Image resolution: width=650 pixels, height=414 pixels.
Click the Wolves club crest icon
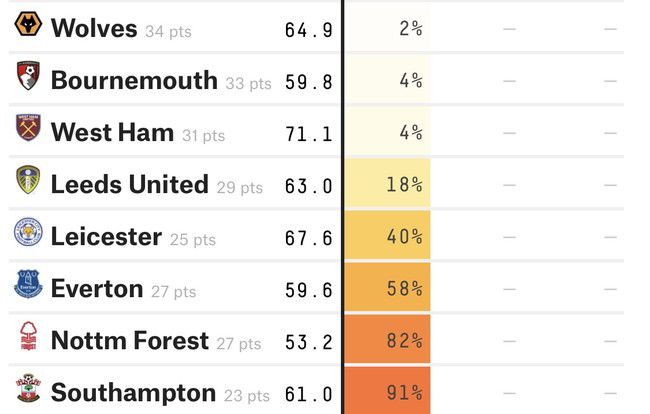point(27,26)
